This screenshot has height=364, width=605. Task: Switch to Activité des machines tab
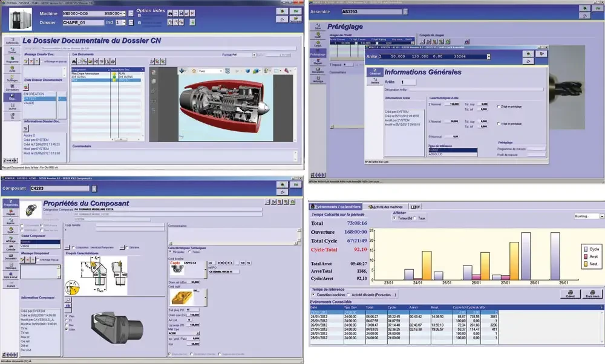tap(385, 207)
